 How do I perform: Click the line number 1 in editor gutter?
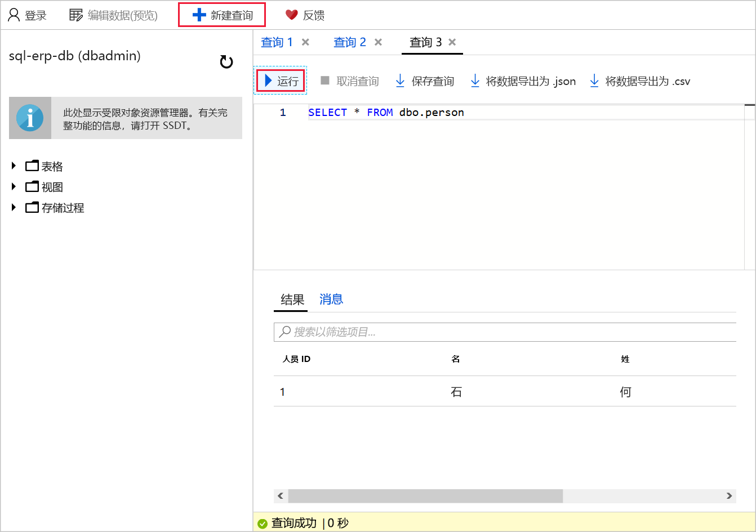click(x=283, y=113)
